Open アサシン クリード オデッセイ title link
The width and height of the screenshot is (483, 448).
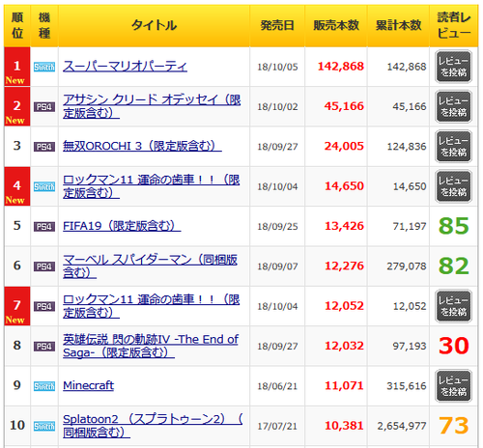(152, 106)
